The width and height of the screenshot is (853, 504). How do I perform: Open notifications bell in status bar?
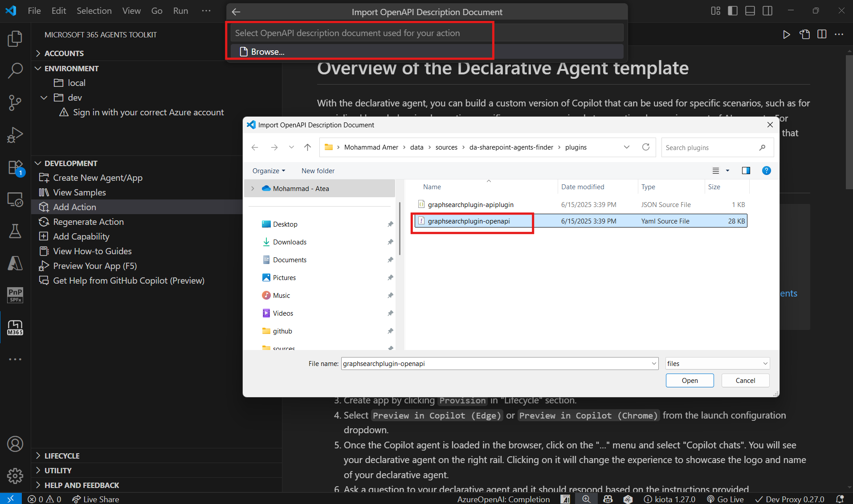click(x=840, y=499)
